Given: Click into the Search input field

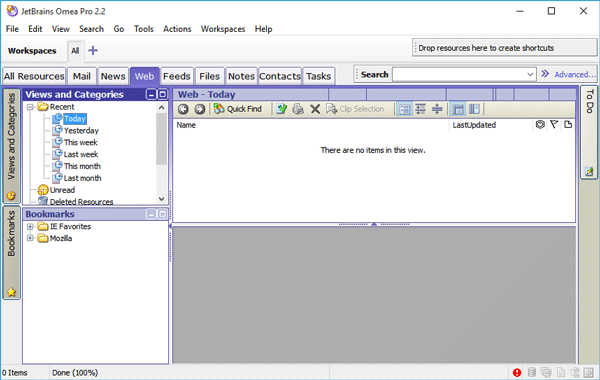Looking at the screenshot, I should pos(458,74).
